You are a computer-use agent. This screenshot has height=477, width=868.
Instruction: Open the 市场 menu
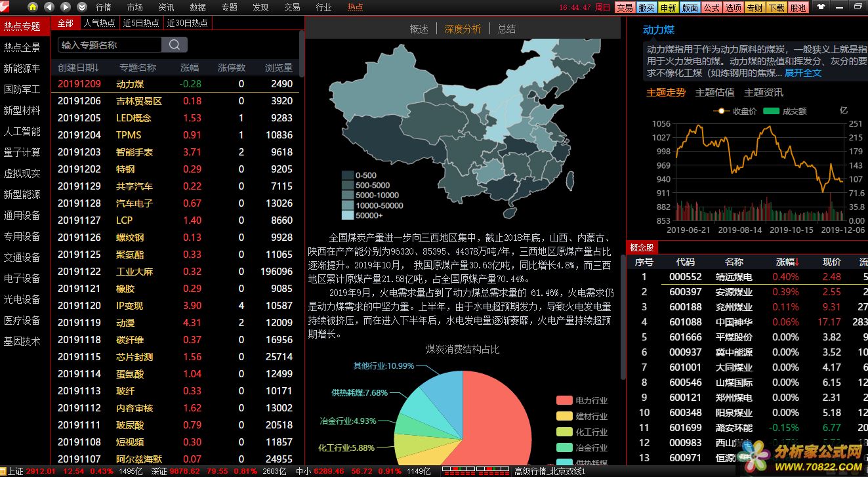(x=135, y=7)
